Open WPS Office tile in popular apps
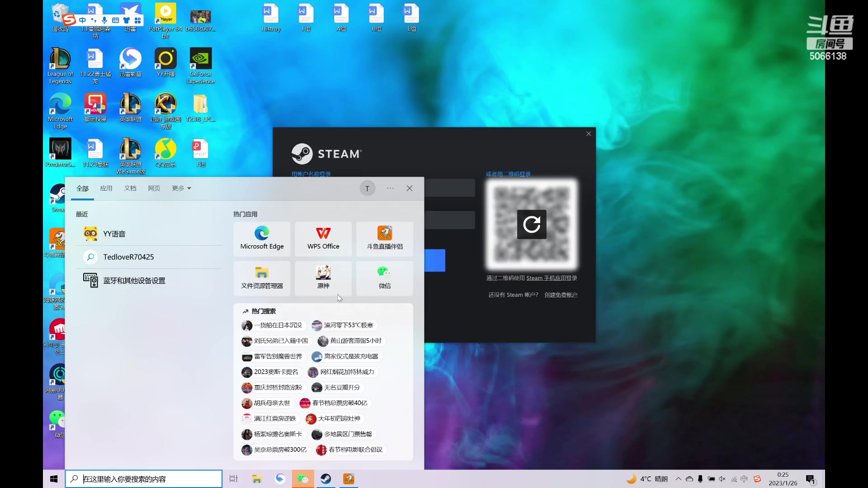 point(323,239)
